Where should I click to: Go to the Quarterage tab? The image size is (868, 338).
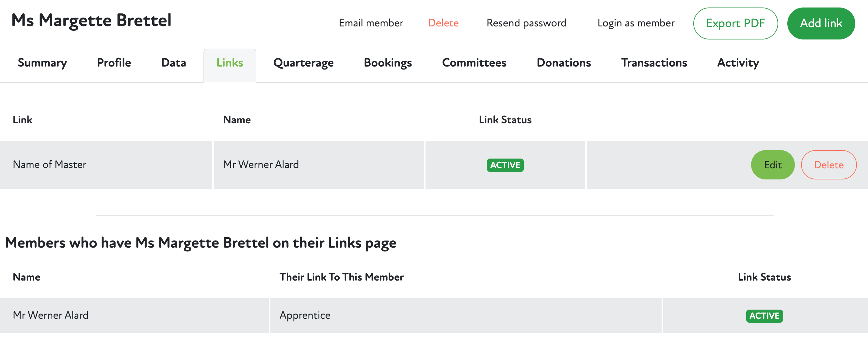pyautogui.click(x=303, y=63)
